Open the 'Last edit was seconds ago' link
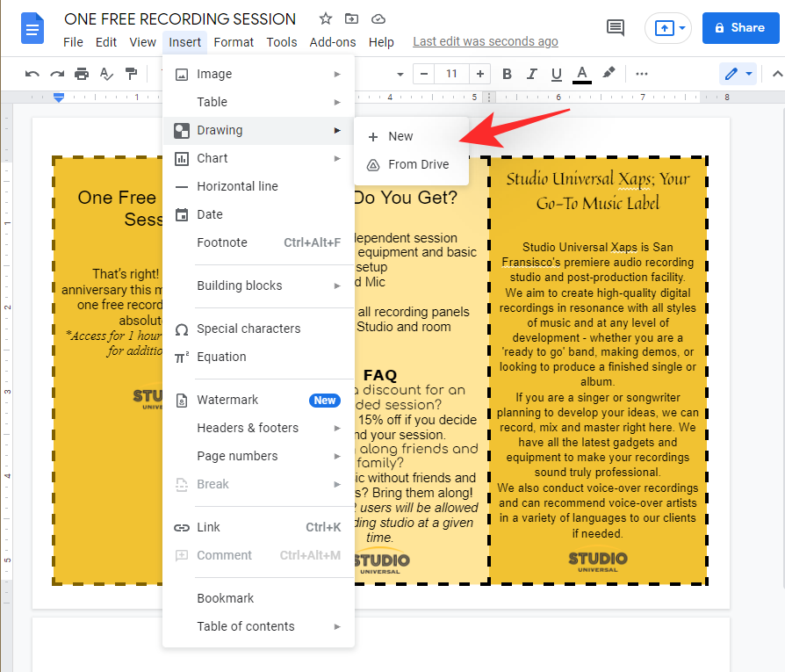Screen dimensions: 785x672 click(x=485, y=41)
